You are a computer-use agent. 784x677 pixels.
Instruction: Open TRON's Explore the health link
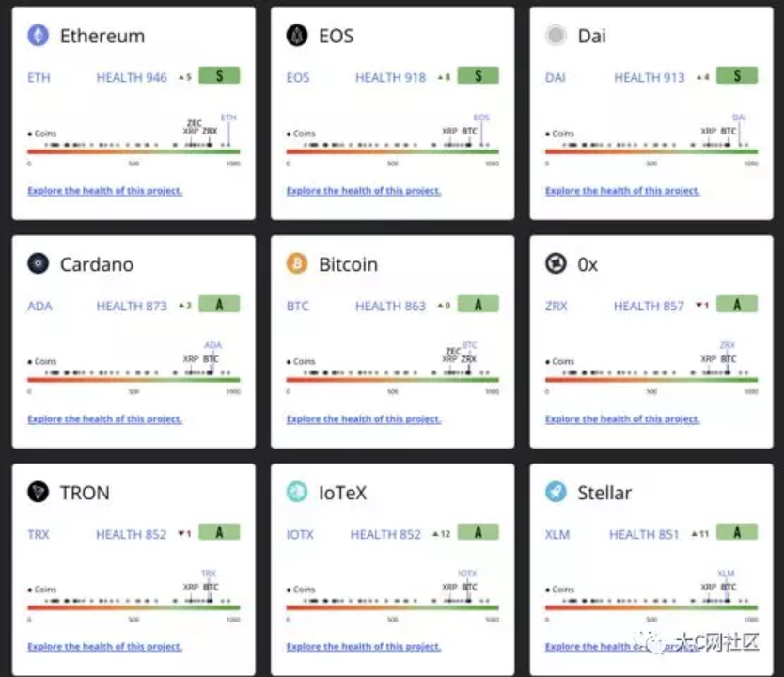(x=105, y=647)
